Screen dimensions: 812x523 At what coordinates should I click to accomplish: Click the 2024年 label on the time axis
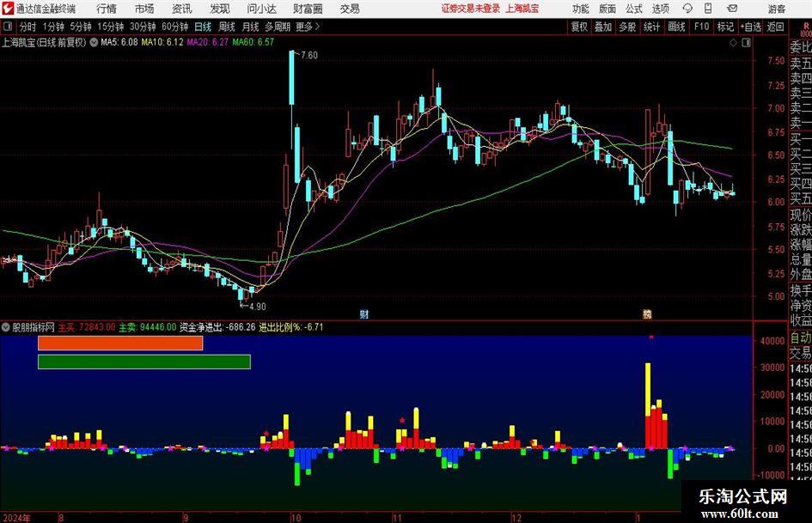[x=16, y=518]
